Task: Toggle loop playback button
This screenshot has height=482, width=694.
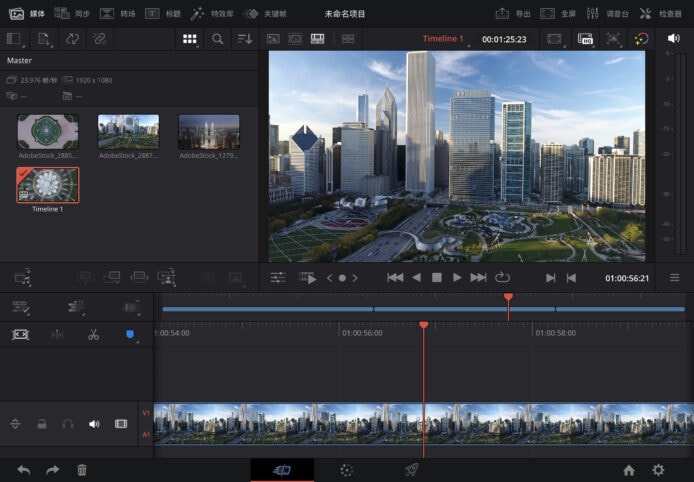Action: pyautogui.click(x=502, y=277)
